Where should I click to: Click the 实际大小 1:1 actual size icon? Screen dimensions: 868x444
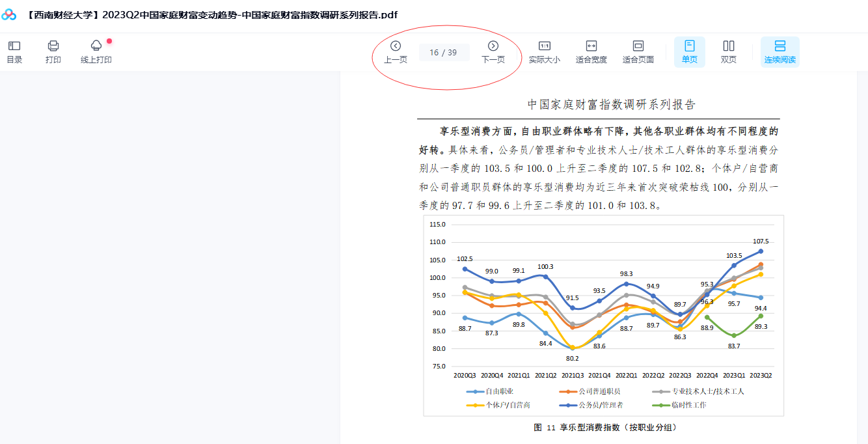click(544, 51)
